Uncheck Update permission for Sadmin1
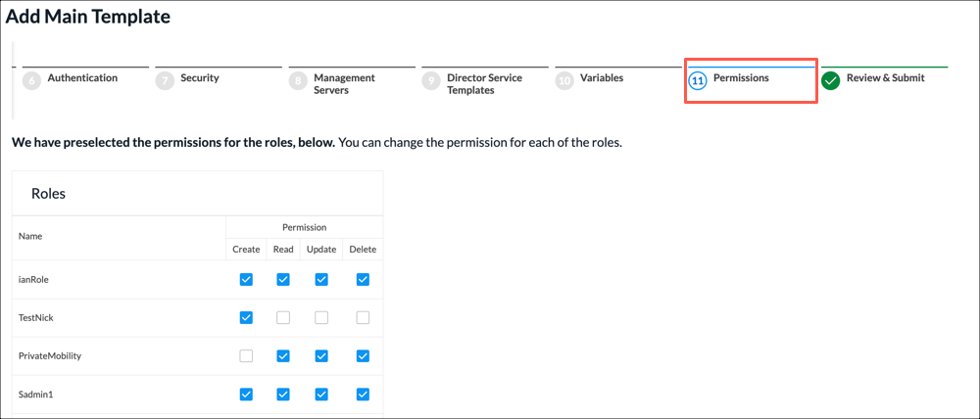Screen dimensions: 980x419 click(321, 395)
